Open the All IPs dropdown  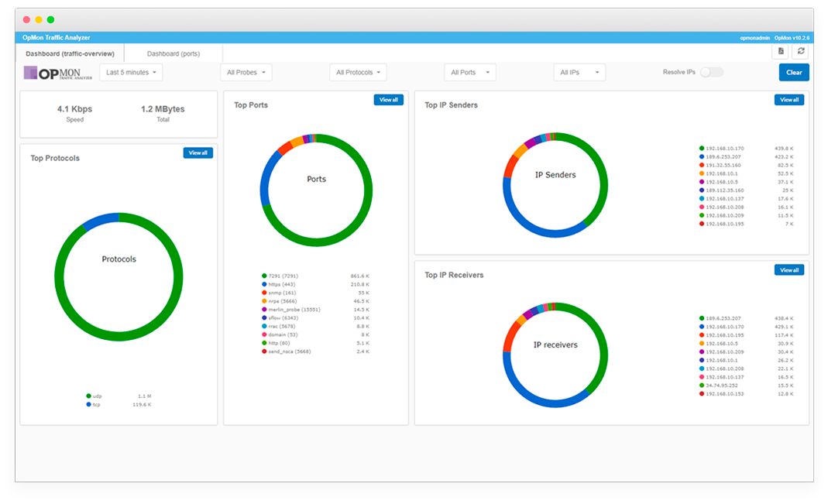pyautogui.click(x=579, y=73)
